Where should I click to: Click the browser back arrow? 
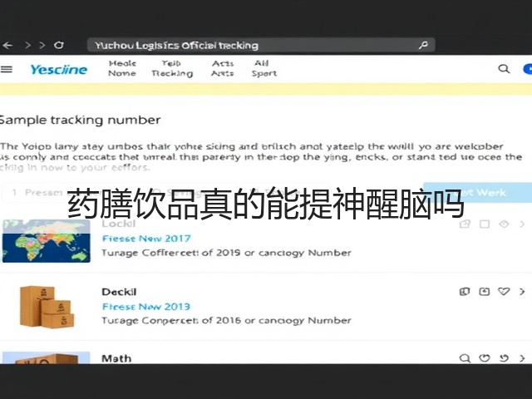(x=7, y=45)
